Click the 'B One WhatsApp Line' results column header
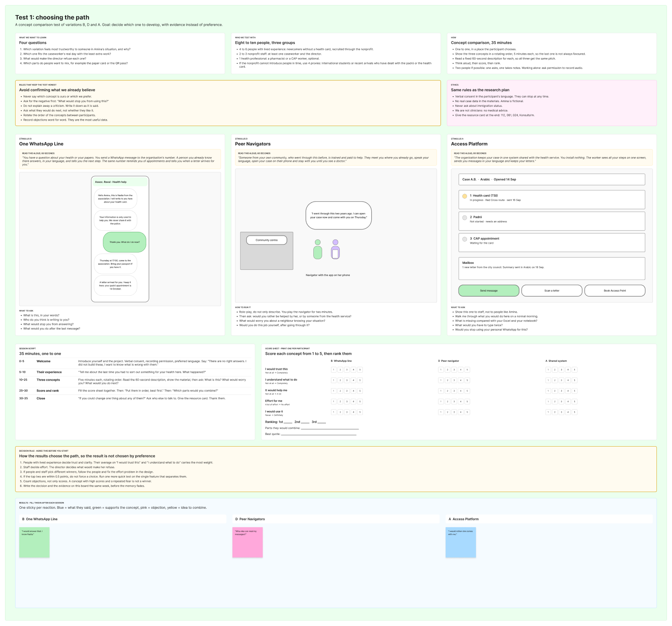This screenshot has width=672, height=626. click(x=123, y=519)
